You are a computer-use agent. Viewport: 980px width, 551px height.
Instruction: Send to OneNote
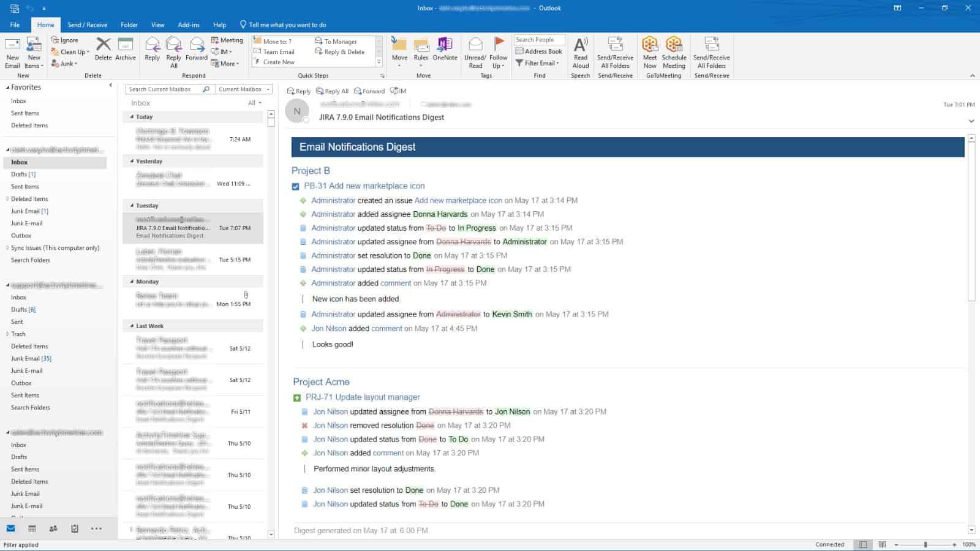pyautogui.click(x=445, y=52)
